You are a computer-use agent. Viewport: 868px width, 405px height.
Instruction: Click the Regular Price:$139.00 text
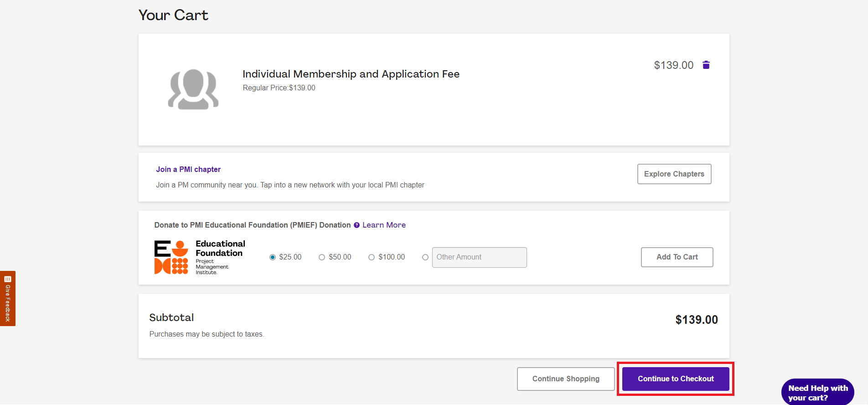pos(279,88)
